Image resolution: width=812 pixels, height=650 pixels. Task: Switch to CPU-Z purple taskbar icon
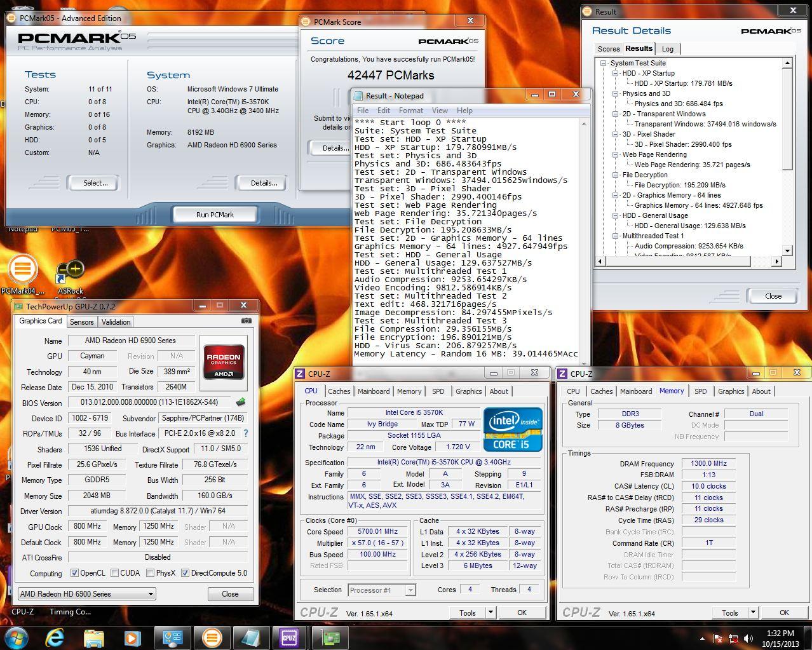[x=290, y=637]
